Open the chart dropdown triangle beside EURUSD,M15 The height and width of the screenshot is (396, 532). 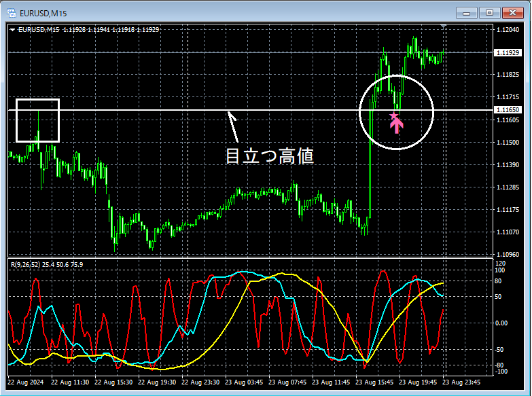pyautogui.click(x=12, y=30)
